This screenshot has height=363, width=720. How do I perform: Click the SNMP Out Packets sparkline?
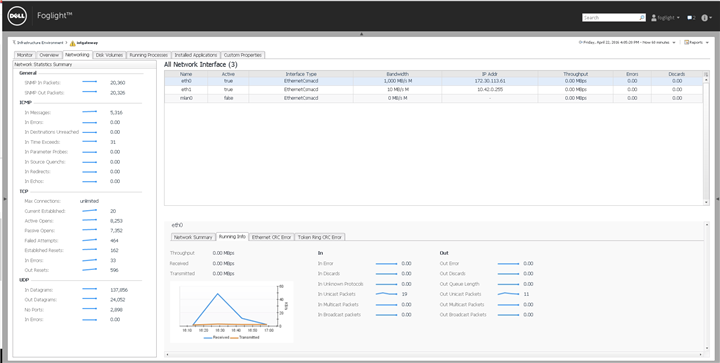click(x=90, y=93)
